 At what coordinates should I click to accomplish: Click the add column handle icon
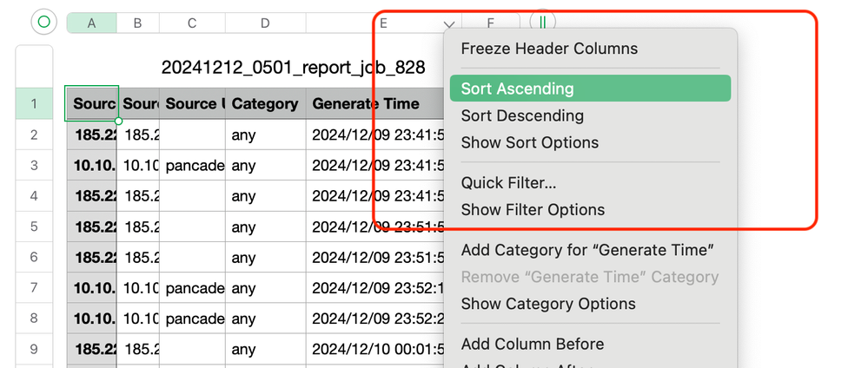pyautogui.click(x=542, y=23)
